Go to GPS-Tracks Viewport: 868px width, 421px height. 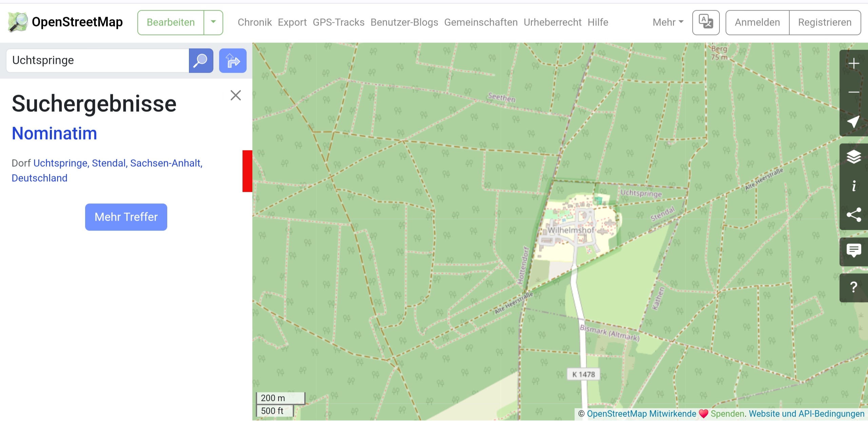339,22
